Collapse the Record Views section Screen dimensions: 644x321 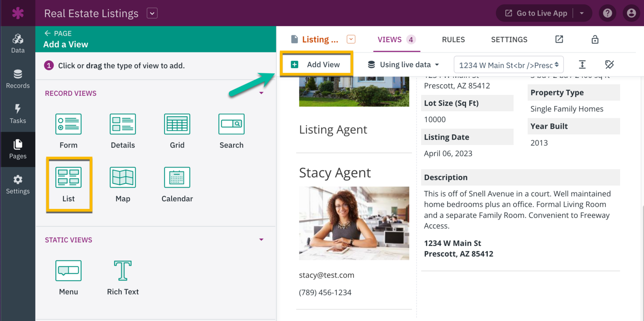pyautogui.click(x=261, y=93)
